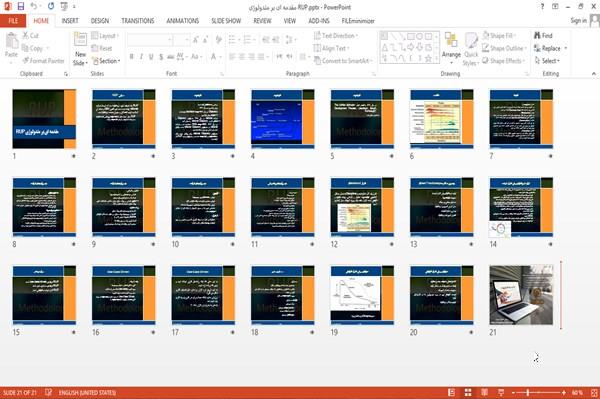This screenshot has width=600, height=399.
Task: Open Reading View from status bar
Action: 484,392
